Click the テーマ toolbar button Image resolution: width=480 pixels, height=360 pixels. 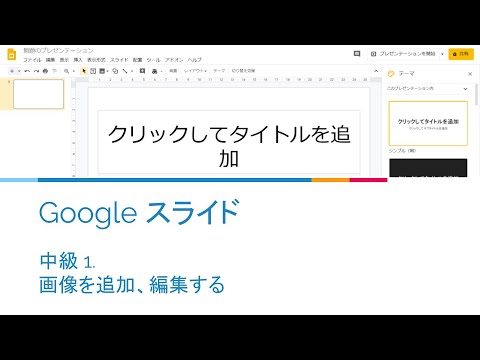[219, 71]
